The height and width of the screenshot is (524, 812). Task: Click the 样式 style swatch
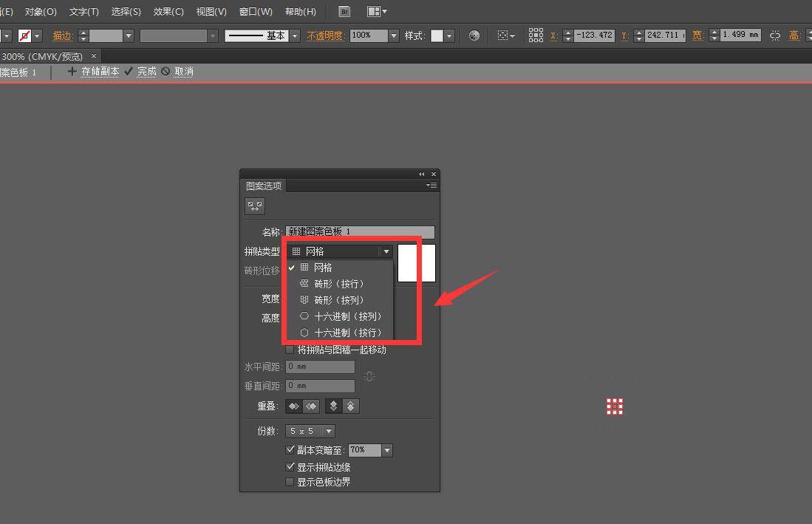pyautogui.click(x=437, y=35)
